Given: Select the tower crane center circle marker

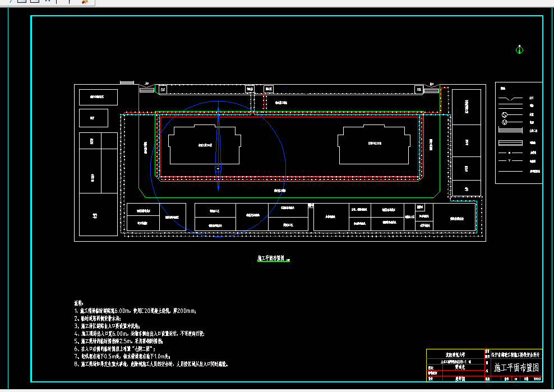Looking at the screenshot, I should point(218,169).
